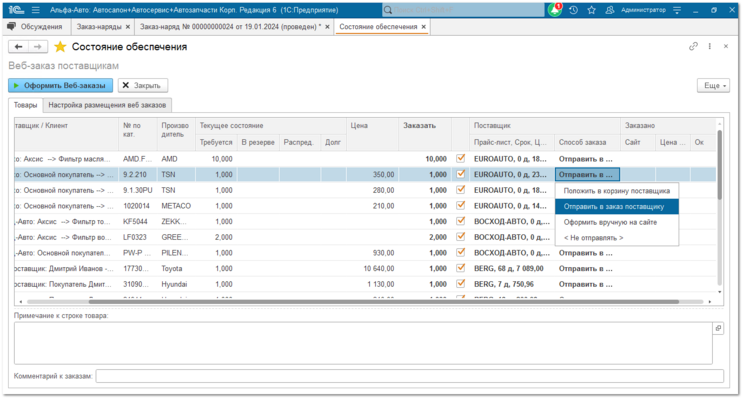Toggle checkbox in the 9.1.30PU row
Screen dimensions: 743x399
pos(460,190)
